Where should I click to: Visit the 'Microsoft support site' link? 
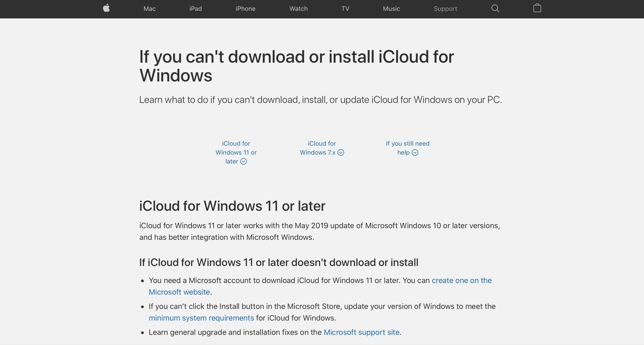coord(361,333)
